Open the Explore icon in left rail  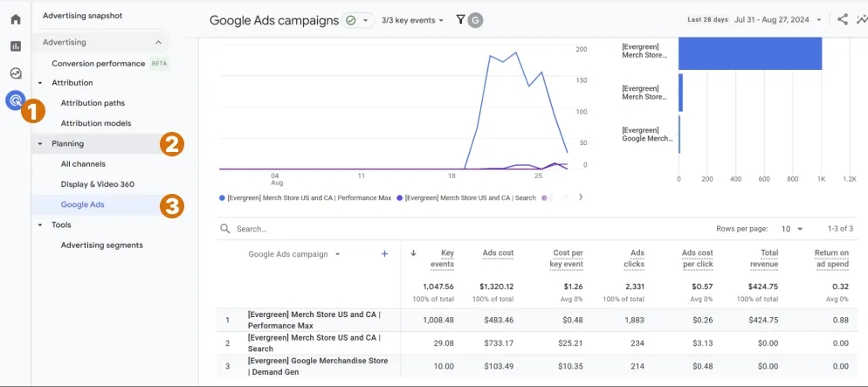[16, 73]
